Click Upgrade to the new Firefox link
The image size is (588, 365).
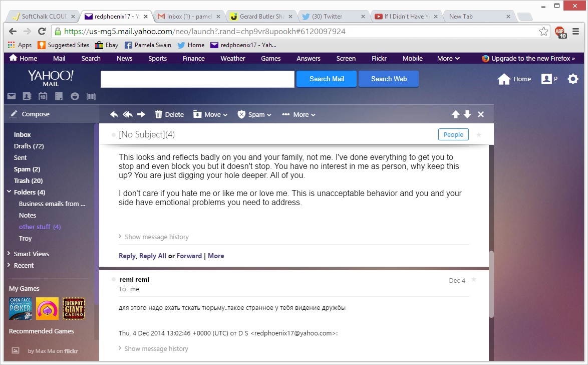[x=528, y=58]
